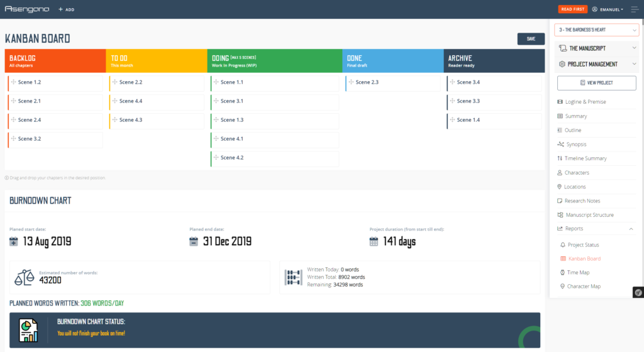Screen dimensions: 644x352
Task: Open the Emanuel user menu
Action: coord(608,9)
